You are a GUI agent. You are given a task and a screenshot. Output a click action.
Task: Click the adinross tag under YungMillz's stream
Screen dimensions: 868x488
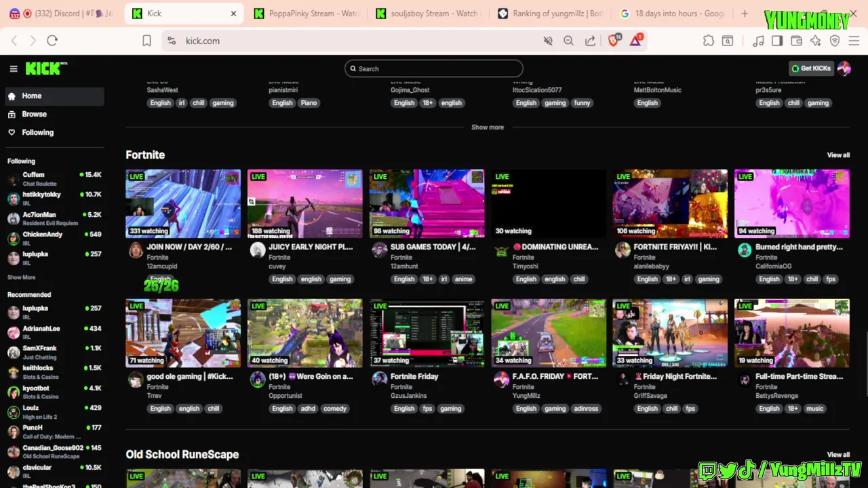[x=586, y=409]
